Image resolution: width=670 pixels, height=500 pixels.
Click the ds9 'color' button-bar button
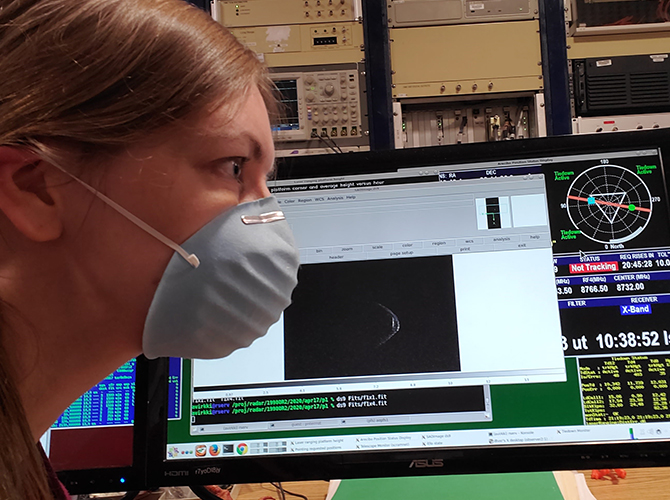click(407, 245)
